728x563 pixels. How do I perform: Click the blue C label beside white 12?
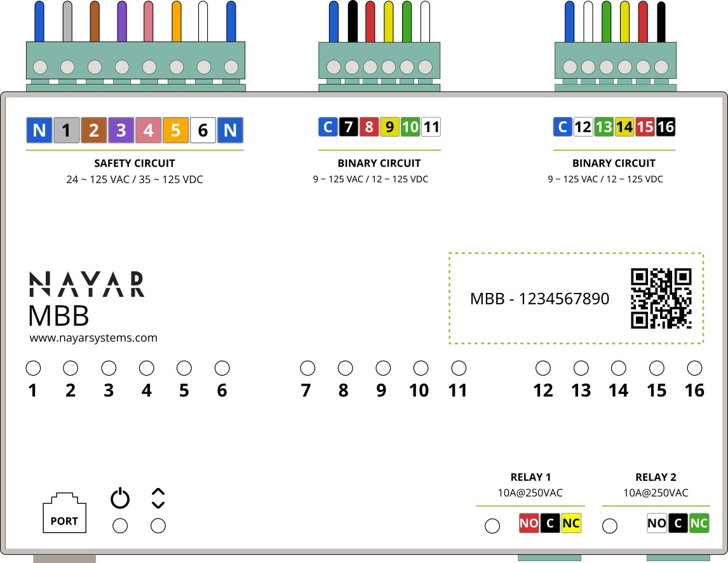[x=563, y=127]
